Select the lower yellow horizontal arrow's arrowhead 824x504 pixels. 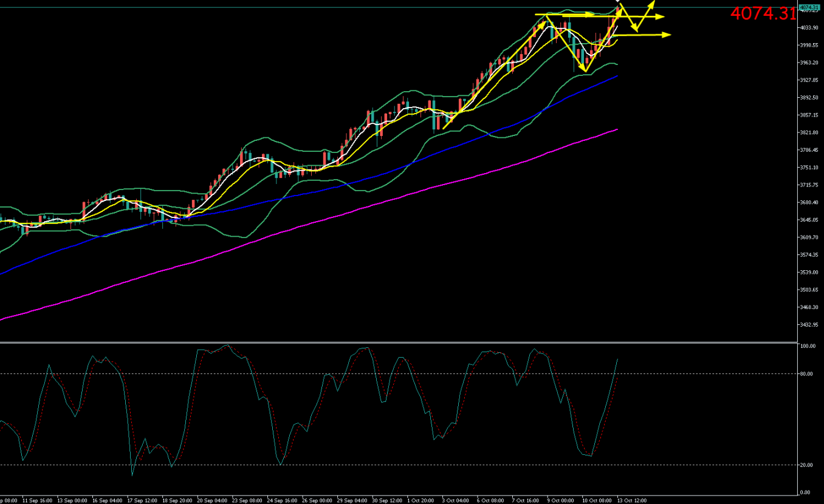point(668,35)
